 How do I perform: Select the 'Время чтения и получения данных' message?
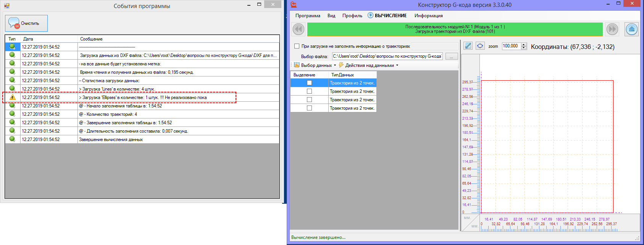[x=179, y=72]
